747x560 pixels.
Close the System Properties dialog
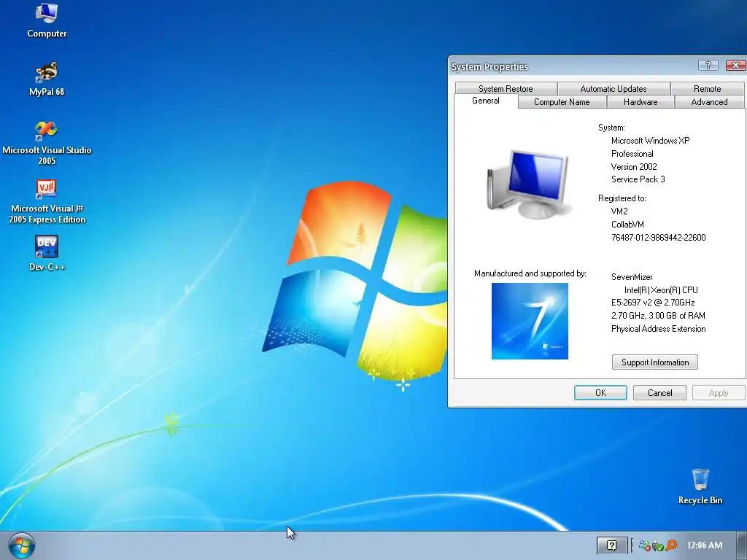(x=735, y=65)
